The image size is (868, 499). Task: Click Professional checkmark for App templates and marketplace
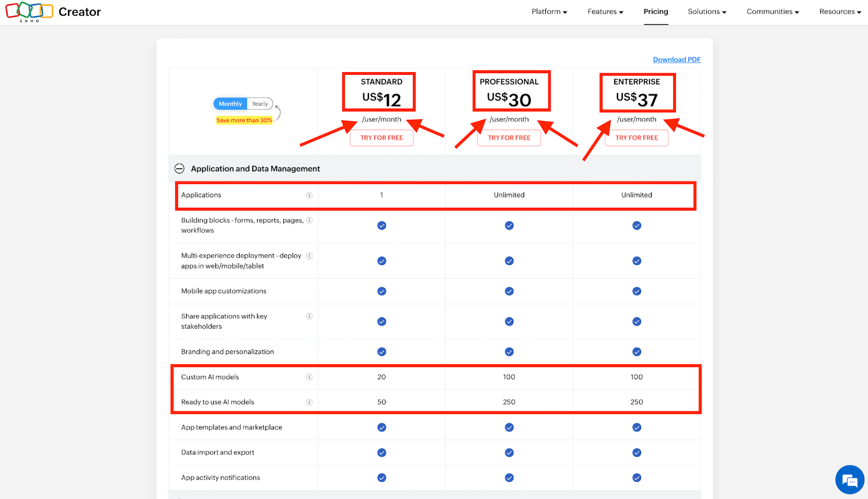click(x=509, y=427)
